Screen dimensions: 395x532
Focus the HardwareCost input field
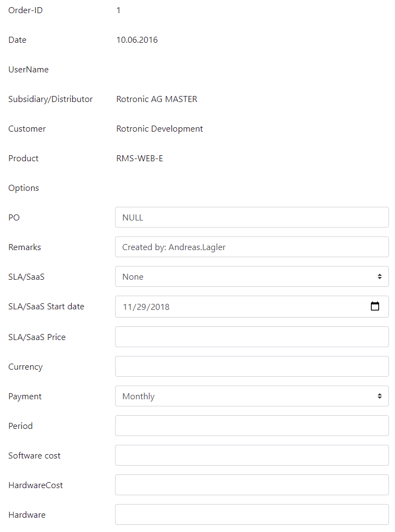(252, 485)
